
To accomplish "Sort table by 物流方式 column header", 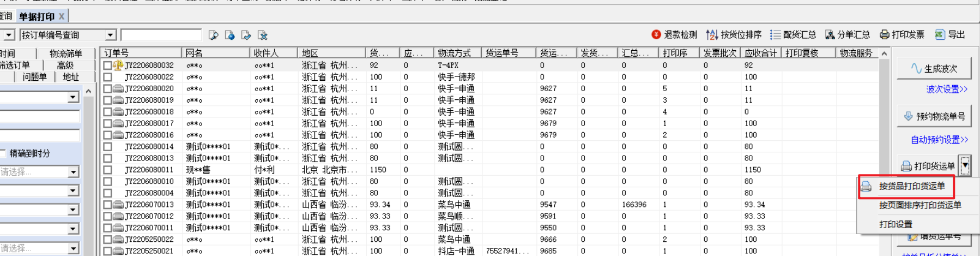I will pyautogui.click(x=457, y=53).
